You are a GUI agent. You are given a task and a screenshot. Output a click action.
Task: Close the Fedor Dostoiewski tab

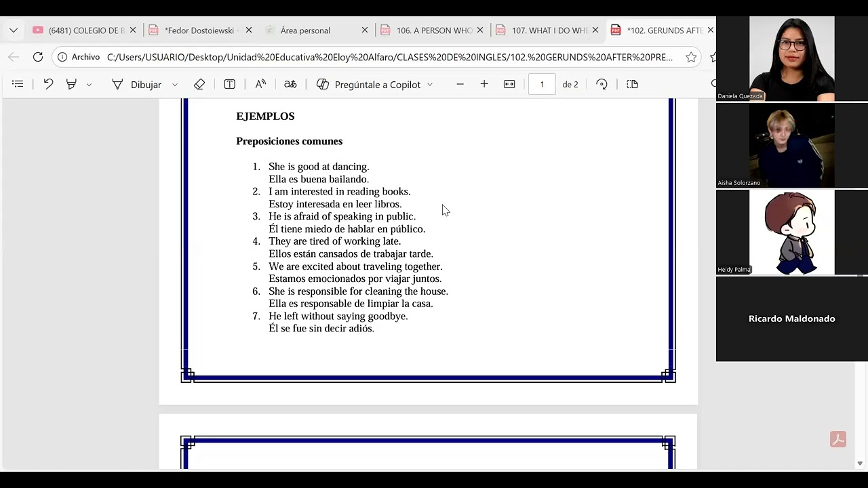click(x=249, y=30)
